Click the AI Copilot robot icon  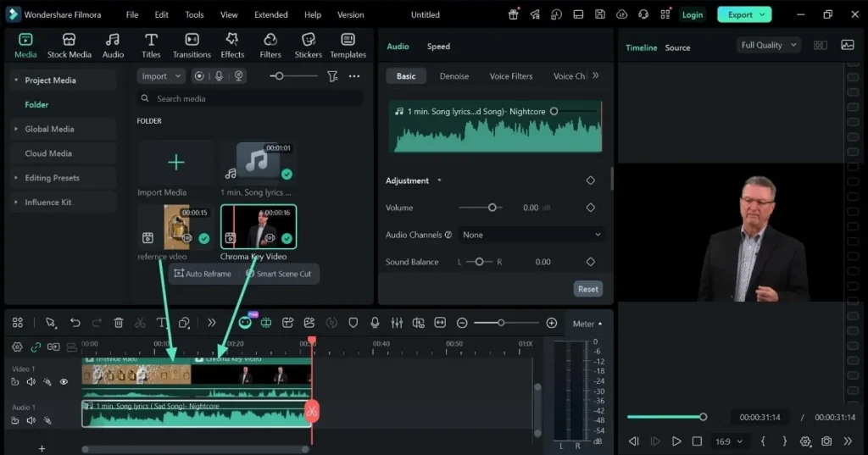click(245, 322)
